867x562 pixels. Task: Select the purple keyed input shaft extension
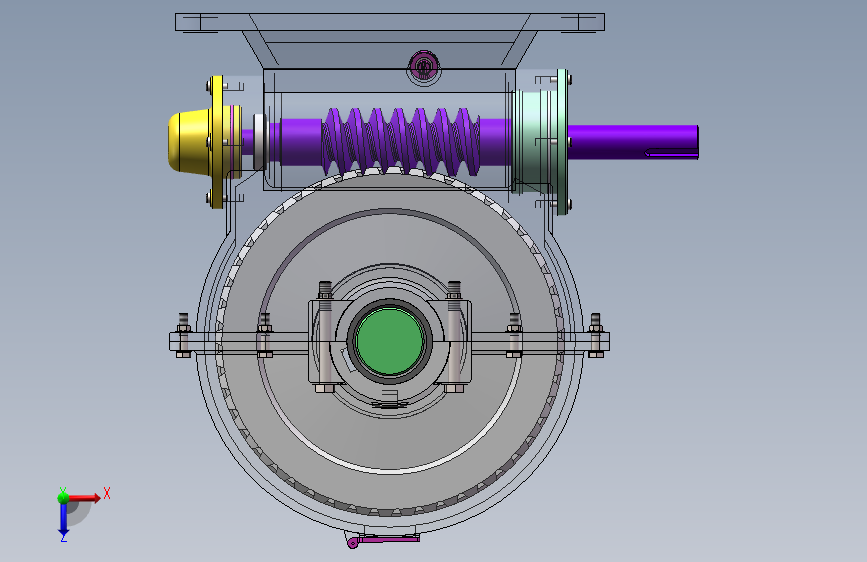tap(634, 142)
